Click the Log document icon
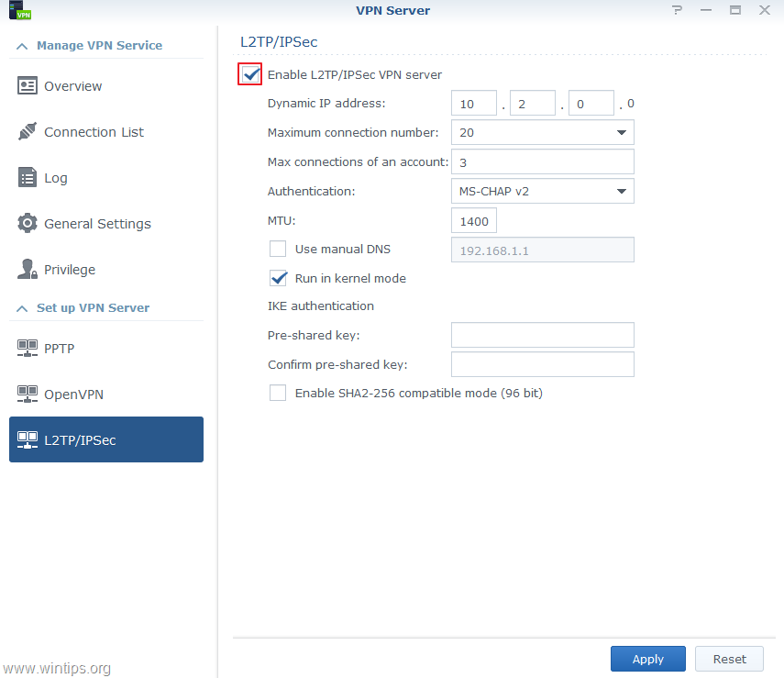This screenshot has height=678, width=784. pyautogui.click(x=27, y=177)
